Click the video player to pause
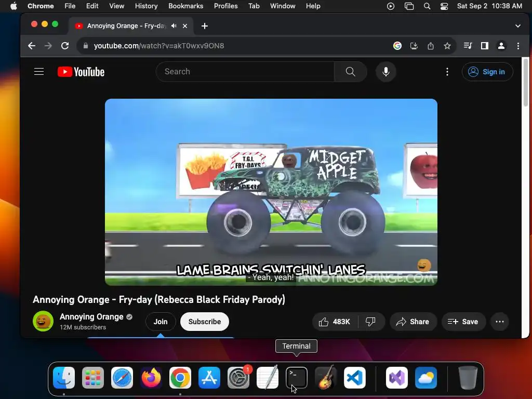The width and height of the screenshot is (532, 399). [271, 192]
